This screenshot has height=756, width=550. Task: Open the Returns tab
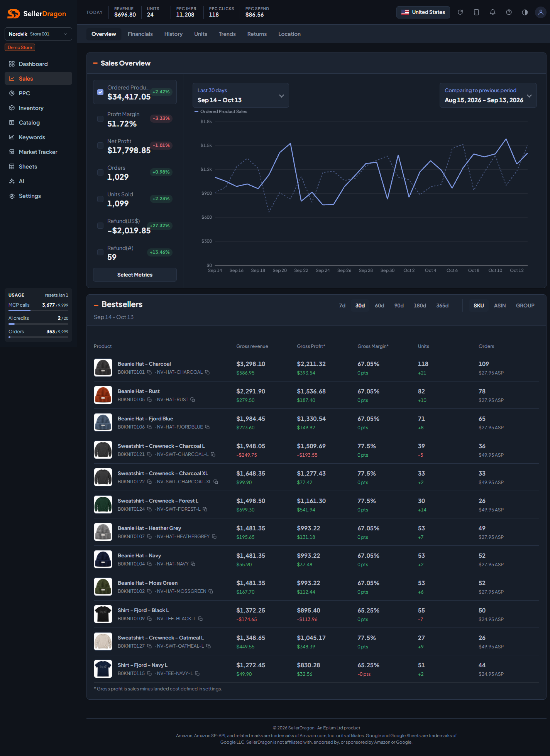257,34
